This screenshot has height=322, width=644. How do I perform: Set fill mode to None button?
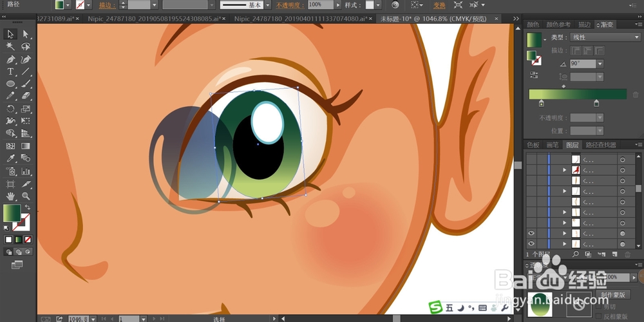click(x=28, y=240)
